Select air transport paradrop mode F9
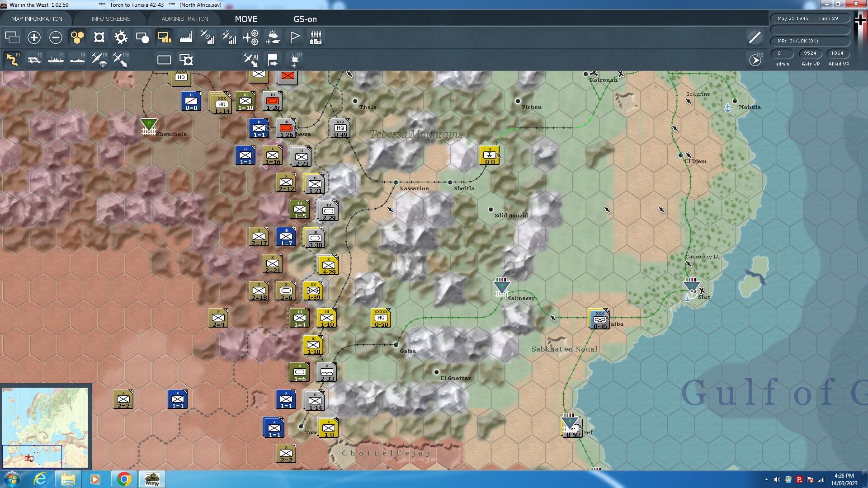 [99, 60]
